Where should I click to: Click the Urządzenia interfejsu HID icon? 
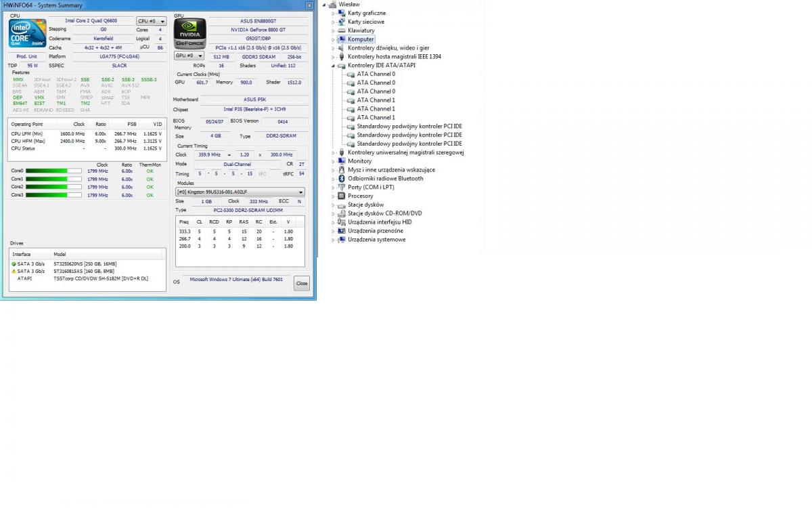342,222
